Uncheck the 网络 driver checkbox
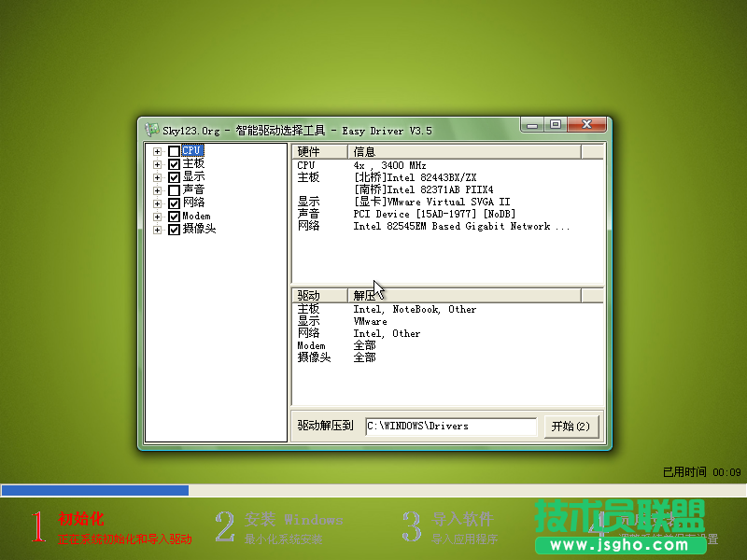 174,203
